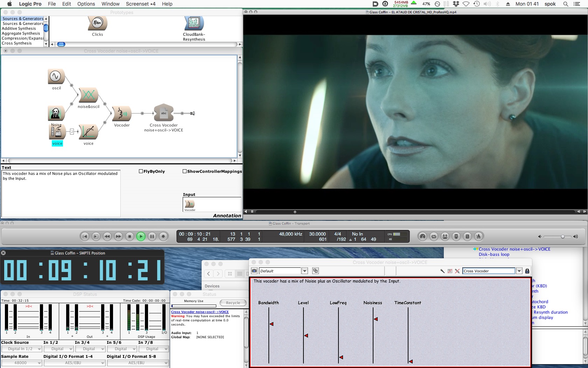Toggle the metronome button in Transport

pos(478,236)
